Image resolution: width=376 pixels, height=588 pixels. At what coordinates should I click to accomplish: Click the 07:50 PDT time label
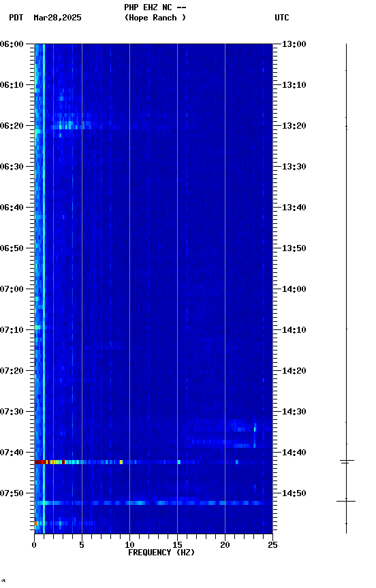click(12, 493)
